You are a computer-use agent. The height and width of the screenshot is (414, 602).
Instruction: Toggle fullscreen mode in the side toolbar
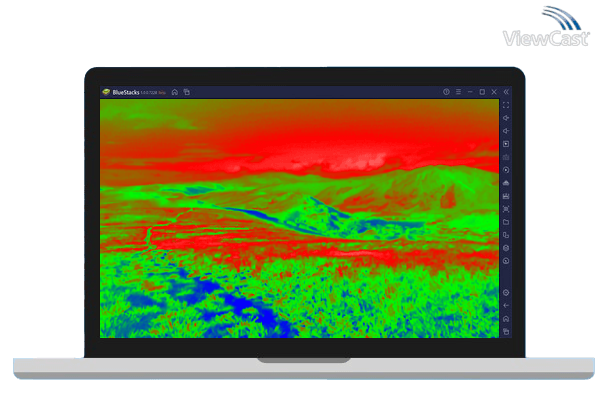point(506,105)
